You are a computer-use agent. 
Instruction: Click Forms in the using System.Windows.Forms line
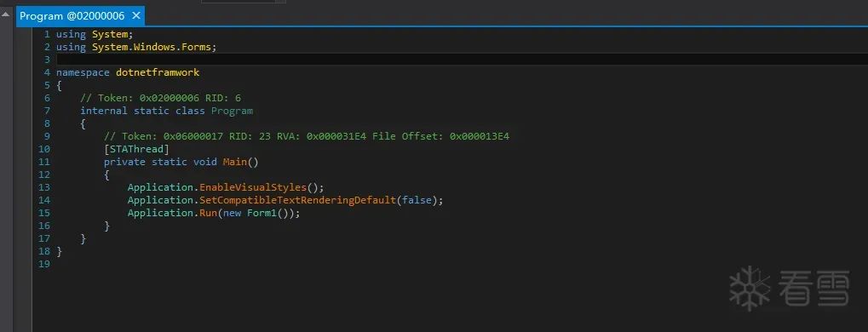point(197,47)
